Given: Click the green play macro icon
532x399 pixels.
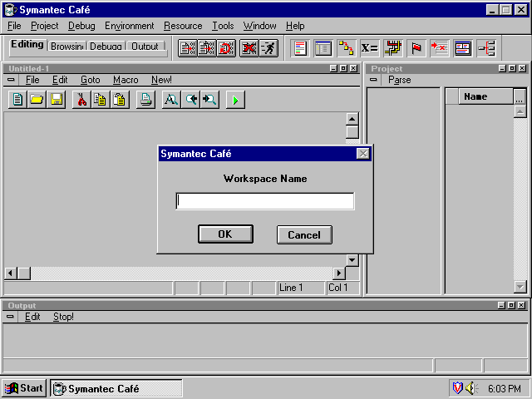Looking at the screenshot, I should (x=235, y=100).
